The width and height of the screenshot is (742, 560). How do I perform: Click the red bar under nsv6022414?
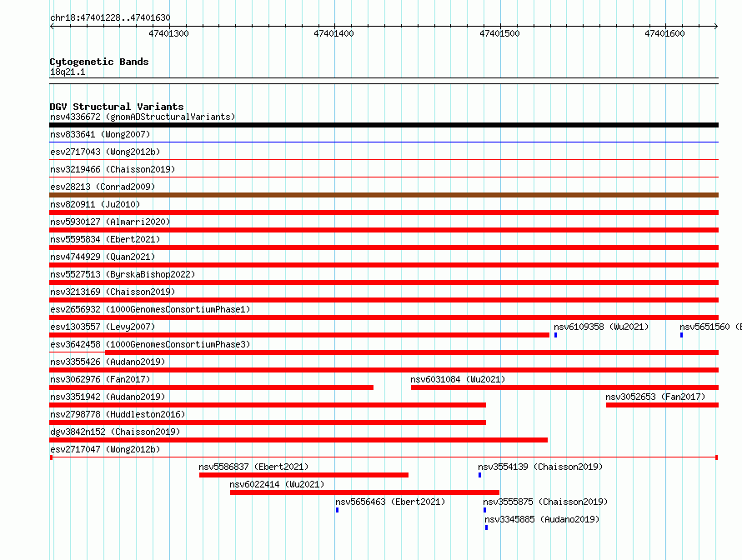pyautogui.click(x=364, y=492)
